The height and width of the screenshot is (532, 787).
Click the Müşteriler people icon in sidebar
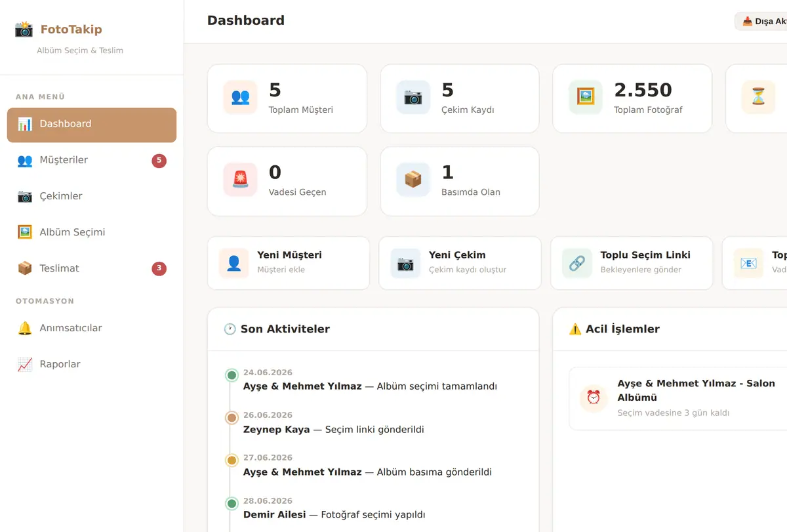25,160
